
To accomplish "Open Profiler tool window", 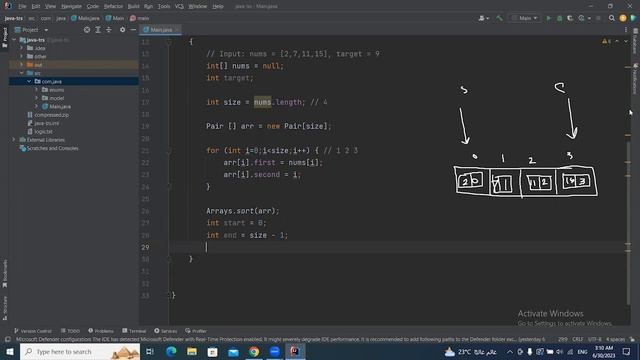I will (196, 331).
